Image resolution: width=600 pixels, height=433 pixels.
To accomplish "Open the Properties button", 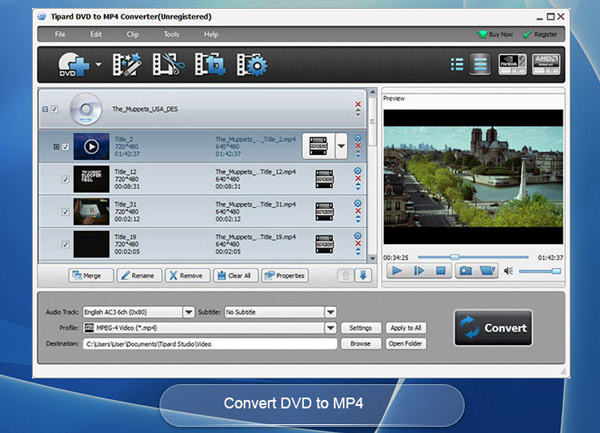I will point(285,275).
